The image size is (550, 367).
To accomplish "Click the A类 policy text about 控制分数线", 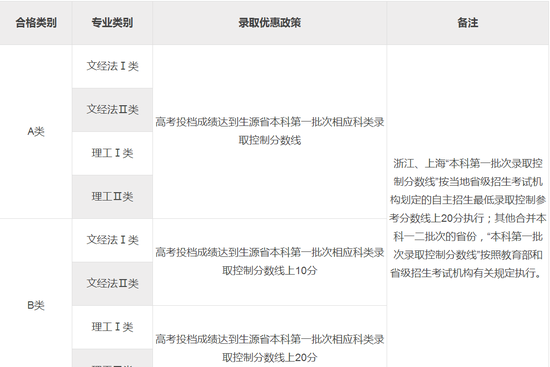I will 269,131.
